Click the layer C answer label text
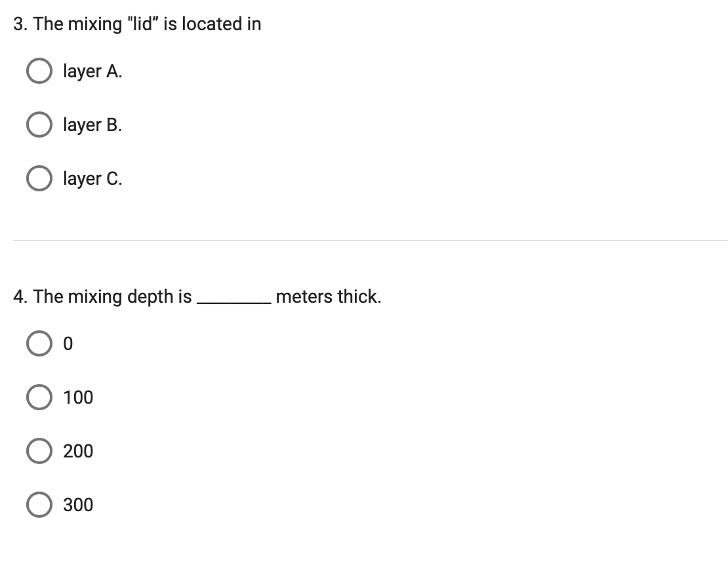The width and height of the screenshot is (728, 561). pos(92,177)
